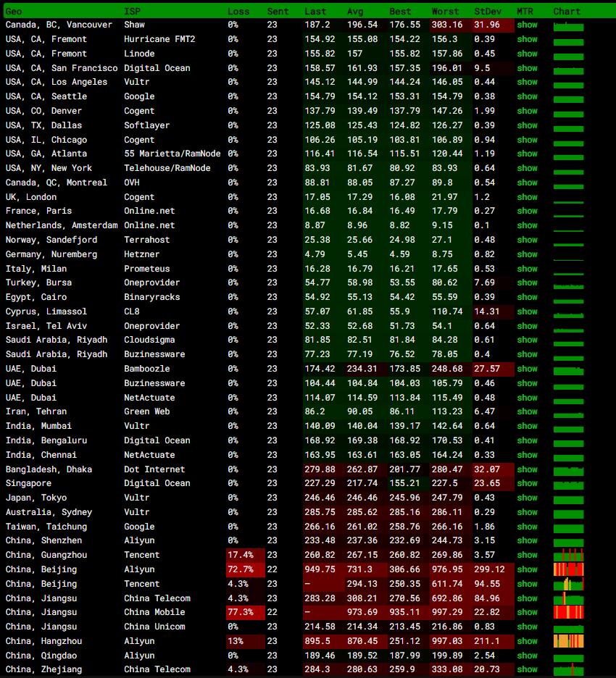Open show link for Australia Sydney
This screenshot has width=616, height=678.
pos(527,512)
